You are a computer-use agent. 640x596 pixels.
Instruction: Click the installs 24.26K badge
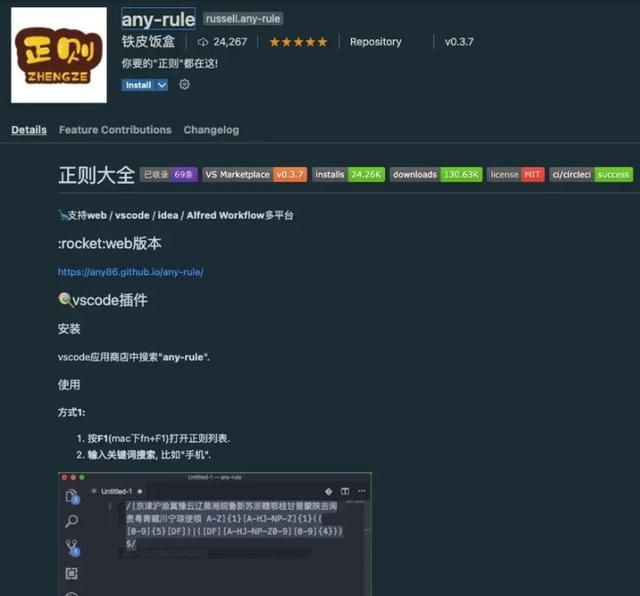(349, 175)
